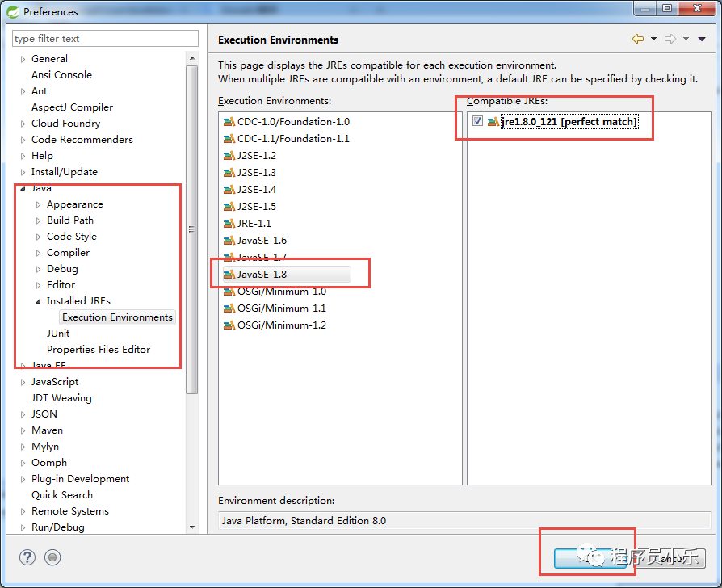The image size is (722, 588).
Task: Expand the Code Recommenders node
Action: 23,140
